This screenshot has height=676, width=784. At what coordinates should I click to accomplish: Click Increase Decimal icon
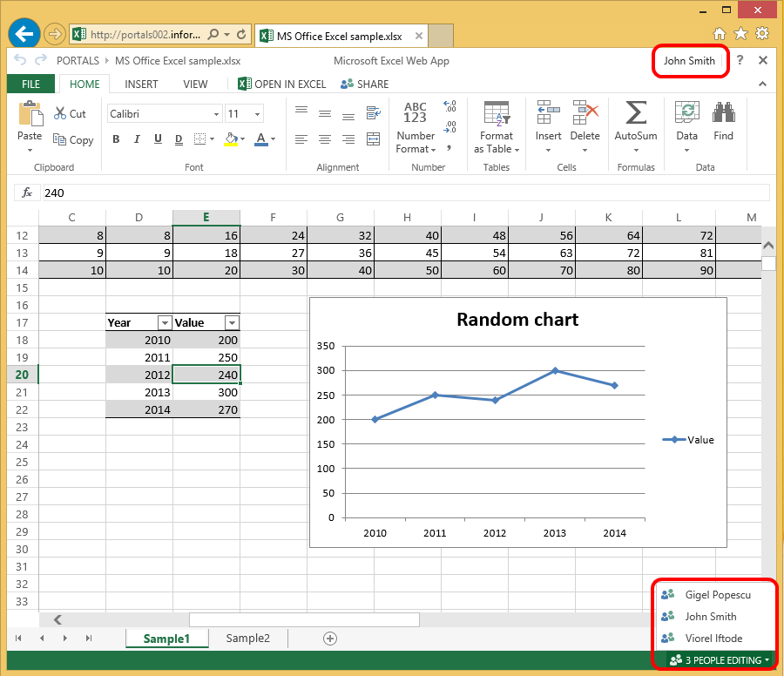449,106
